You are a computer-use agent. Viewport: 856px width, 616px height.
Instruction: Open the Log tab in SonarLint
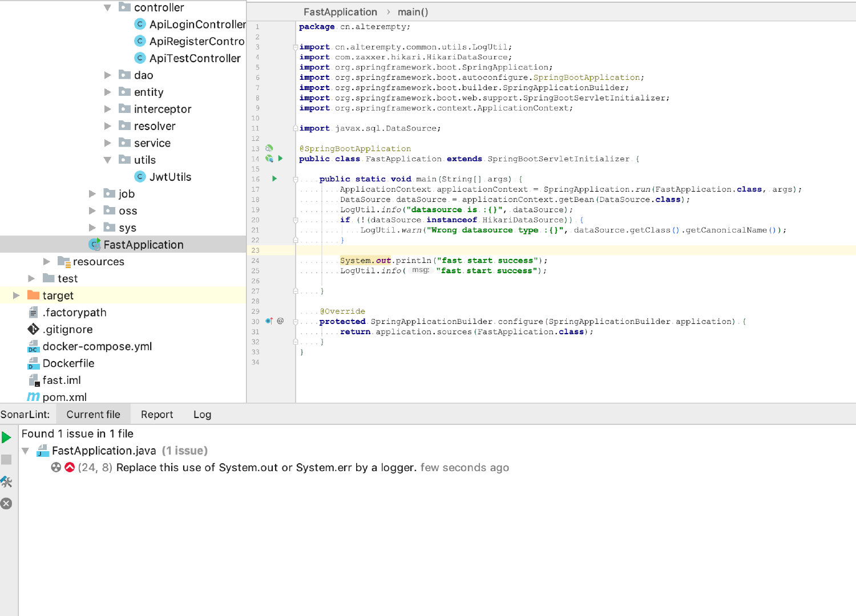pos(202,415)
